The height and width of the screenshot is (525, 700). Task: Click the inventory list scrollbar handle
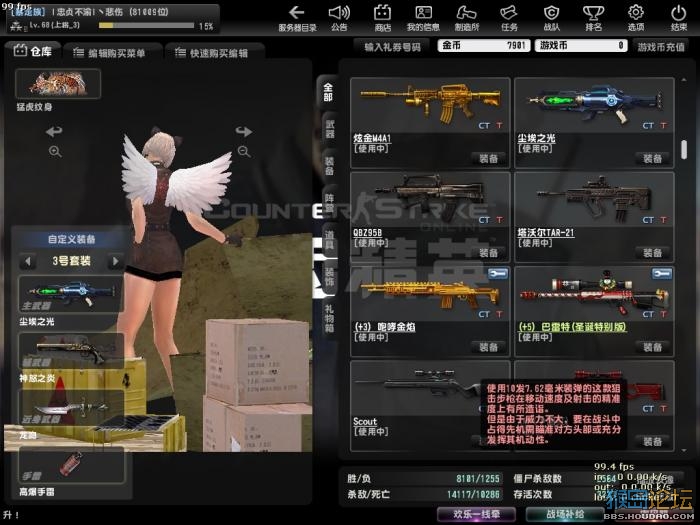pos(684,149)
